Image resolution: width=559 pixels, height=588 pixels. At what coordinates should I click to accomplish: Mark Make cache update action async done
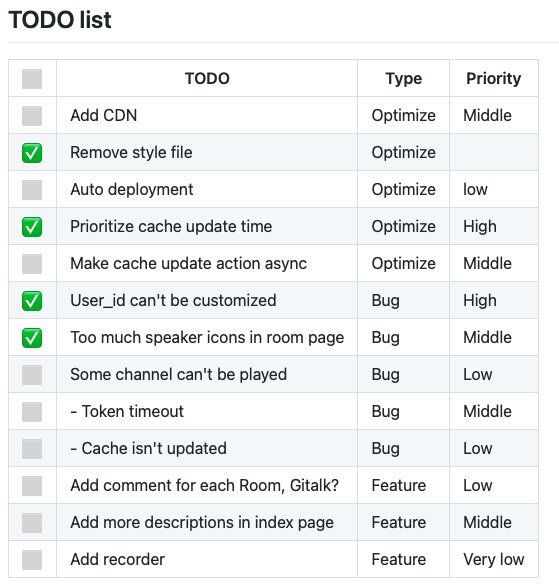[32, 264]
